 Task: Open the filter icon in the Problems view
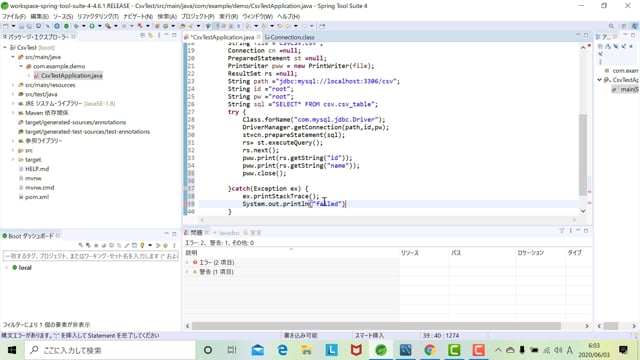point(562,231)
